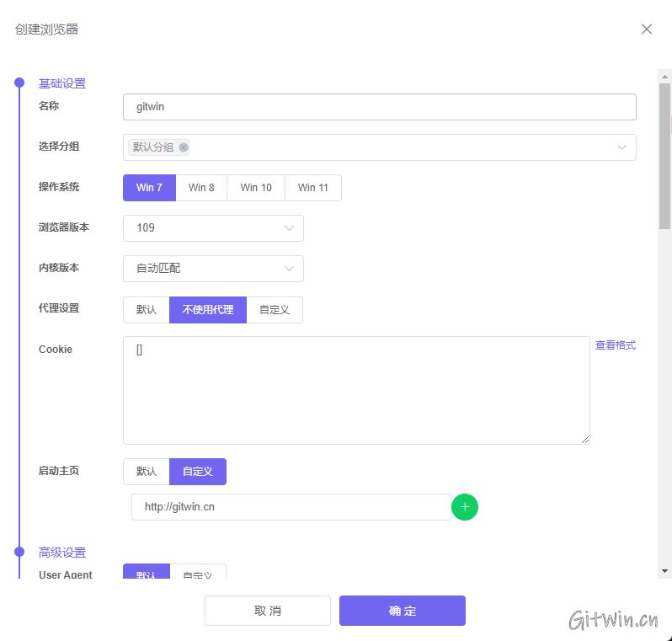Select Win 8 operating system

point(201,188)
